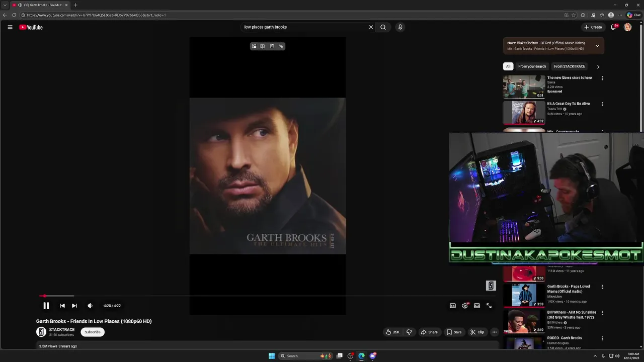Image resolution: width=644 pixels, height=362 pixels.
Task: Show hidden system tray icons
Action: click(x=595, y=356)
